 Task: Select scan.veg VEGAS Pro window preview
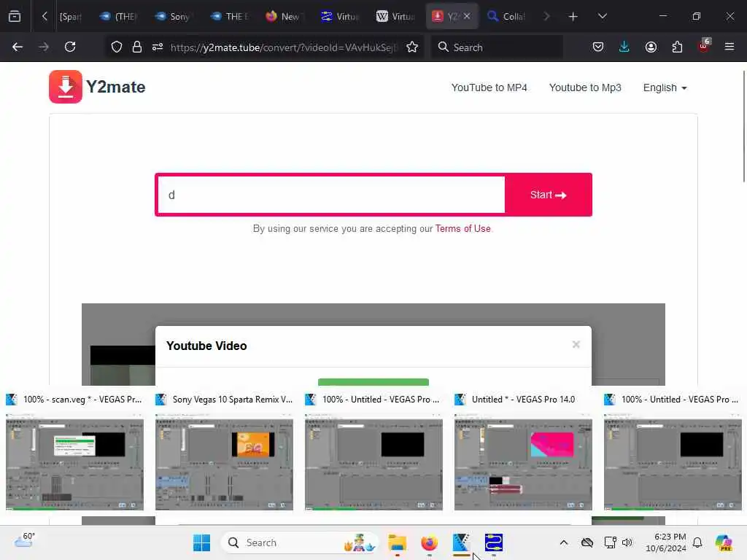(74, 451)
